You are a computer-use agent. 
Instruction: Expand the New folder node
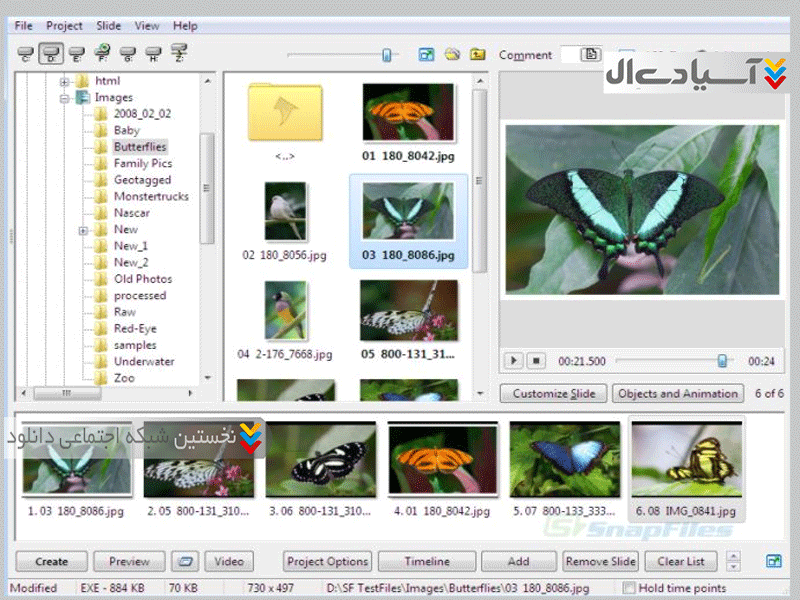tap(83, 230)
